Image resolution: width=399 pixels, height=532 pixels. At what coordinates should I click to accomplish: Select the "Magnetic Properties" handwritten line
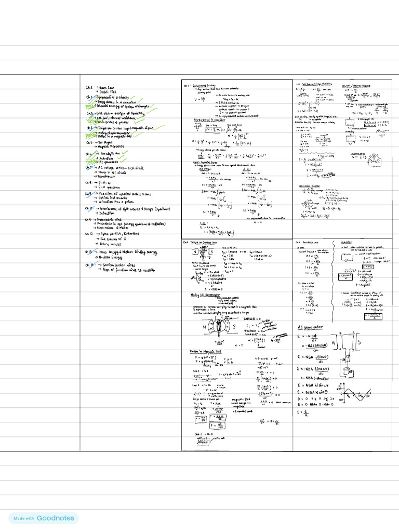click(111, 147)
